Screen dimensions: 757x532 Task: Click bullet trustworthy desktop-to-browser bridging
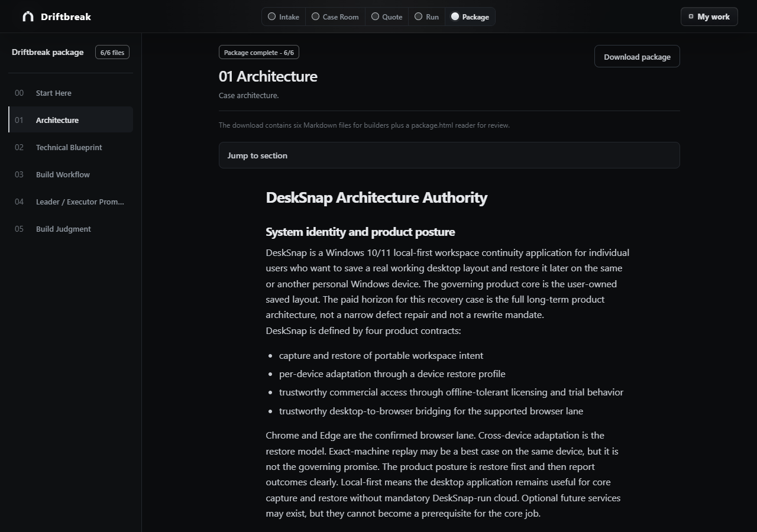click(x=431, y=411)
